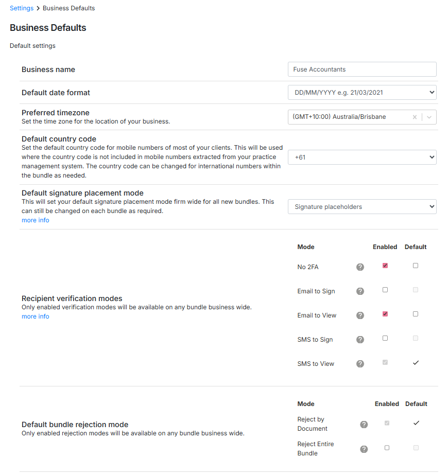Open help for Reject Entire Bundle

364,449
